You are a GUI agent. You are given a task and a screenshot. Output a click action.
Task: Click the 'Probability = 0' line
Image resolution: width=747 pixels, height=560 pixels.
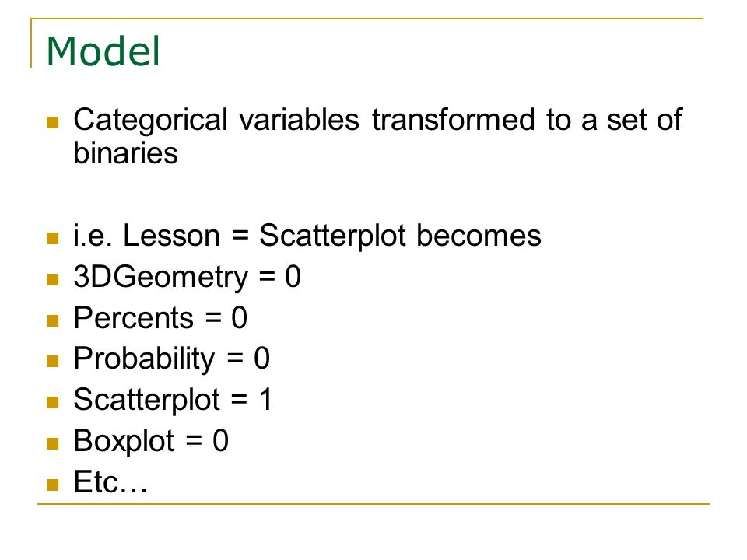click(x=171, y=359)
